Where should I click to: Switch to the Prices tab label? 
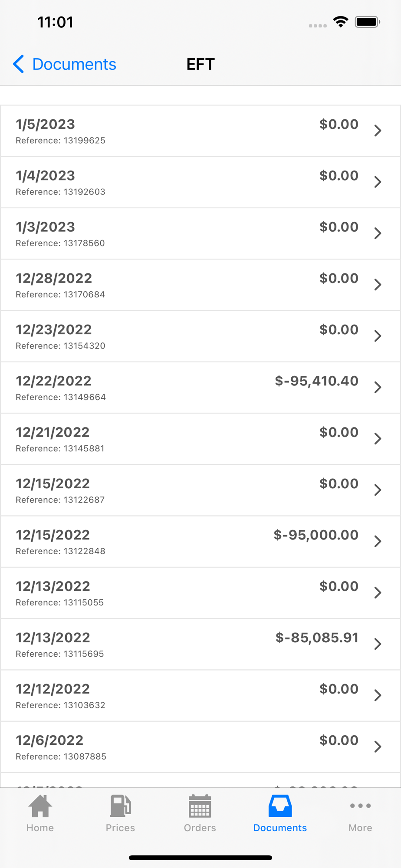point(120,828)
